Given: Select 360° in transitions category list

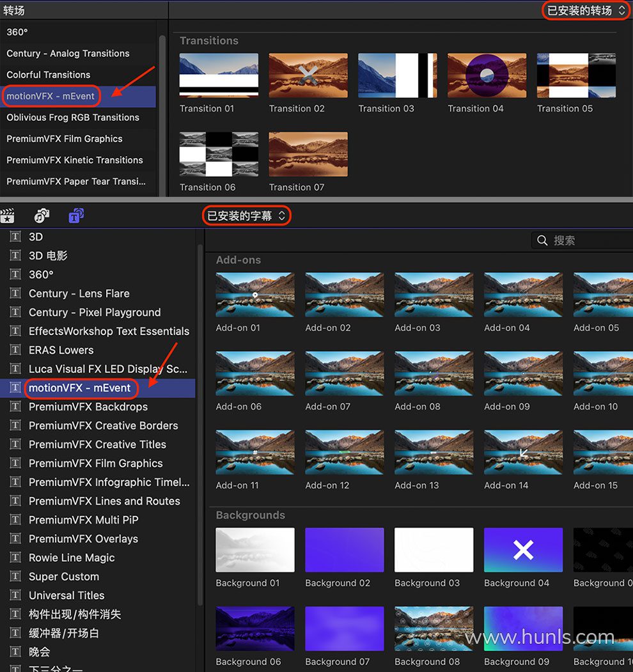Looking at the screenshot, I should (78, 32).
